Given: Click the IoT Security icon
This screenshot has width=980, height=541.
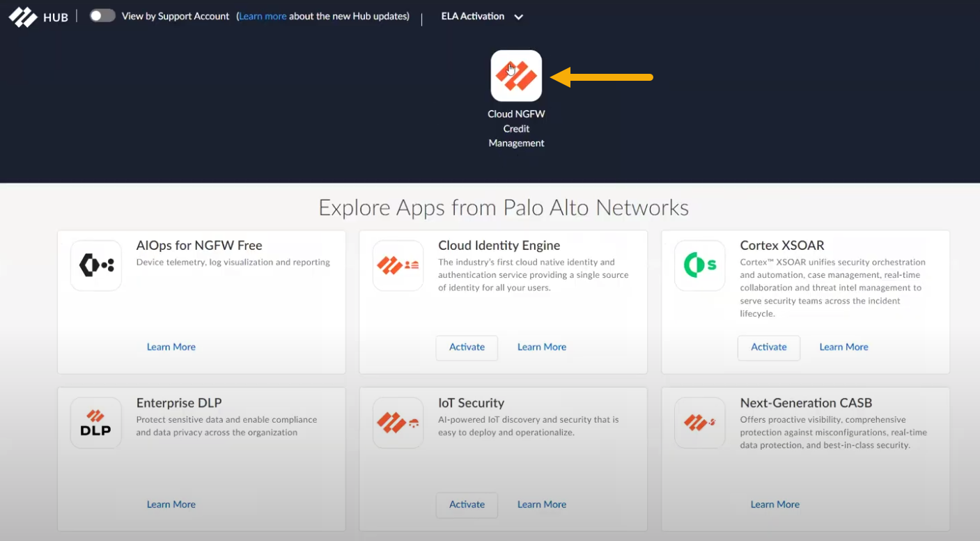Looking at the screenshot, I should [x=398, y=423].
